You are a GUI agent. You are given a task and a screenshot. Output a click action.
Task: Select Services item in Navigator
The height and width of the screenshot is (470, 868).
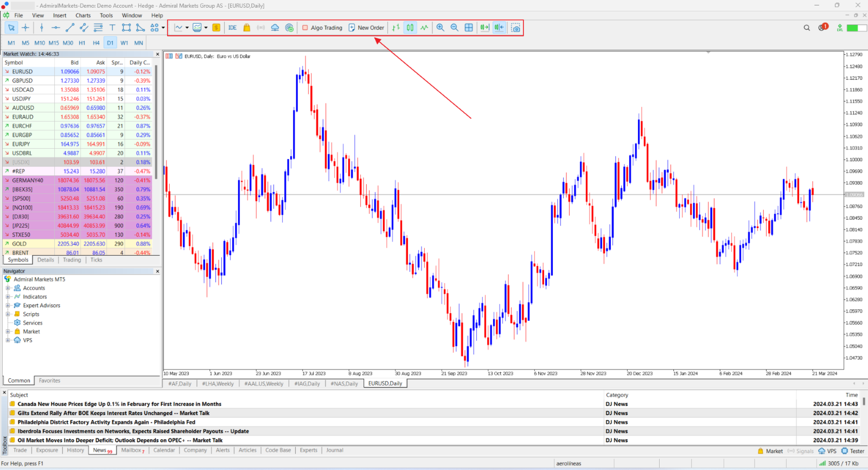pos(33,323)
